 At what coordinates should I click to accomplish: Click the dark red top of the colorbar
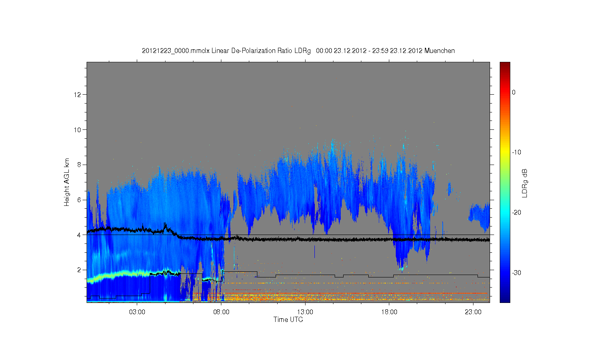505,65
